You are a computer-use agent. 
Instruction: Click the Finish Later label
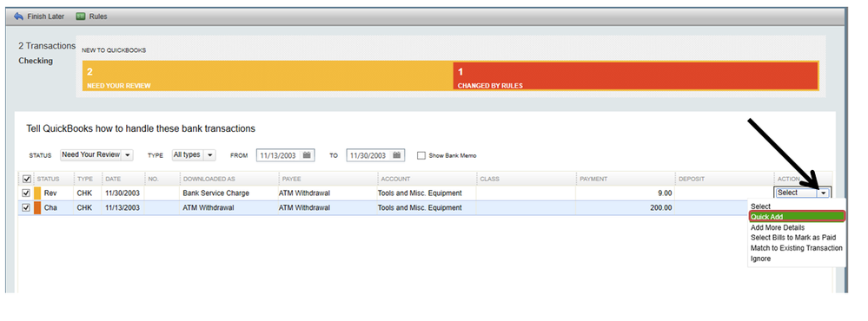[46, 16]
